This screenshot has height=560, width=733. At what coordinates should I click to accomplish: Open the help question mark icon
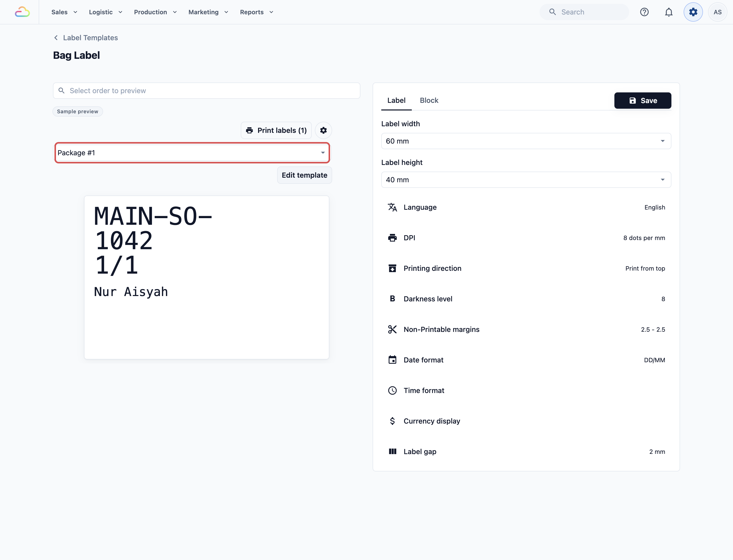(x=644, y=12)
